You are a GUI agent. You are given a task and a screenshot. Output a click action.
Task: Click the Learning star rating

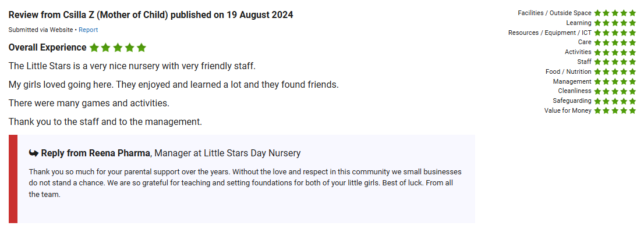(615, 23)
